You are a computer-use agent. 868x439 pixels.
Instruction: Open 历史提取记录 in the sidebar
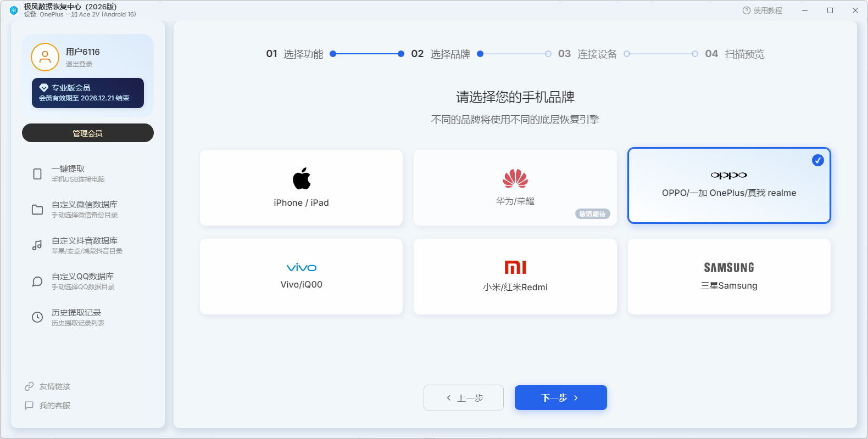[x=88, y=317]
